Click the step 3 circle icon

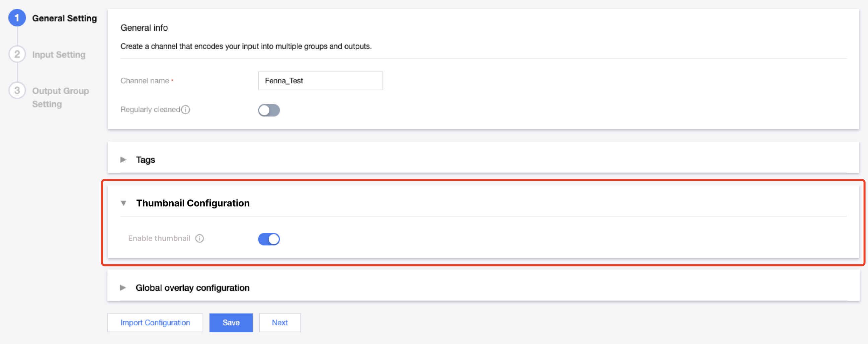[17, 91]
